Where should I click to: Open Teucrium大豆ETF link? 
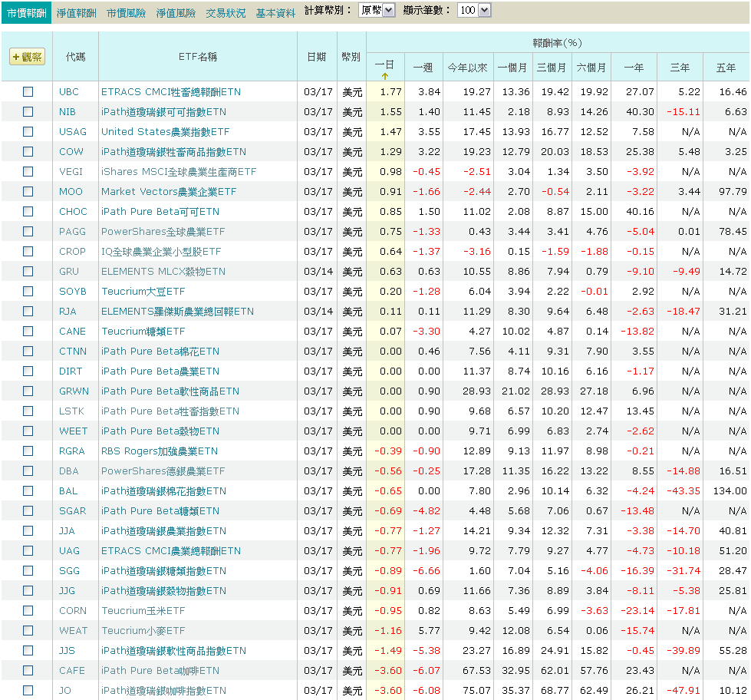pyautogui.click(x=143, y=292)
